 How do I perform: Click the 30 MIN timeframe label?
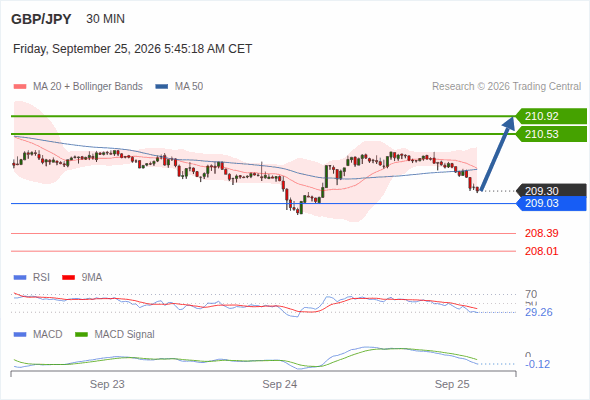click(x=105, y=19)
